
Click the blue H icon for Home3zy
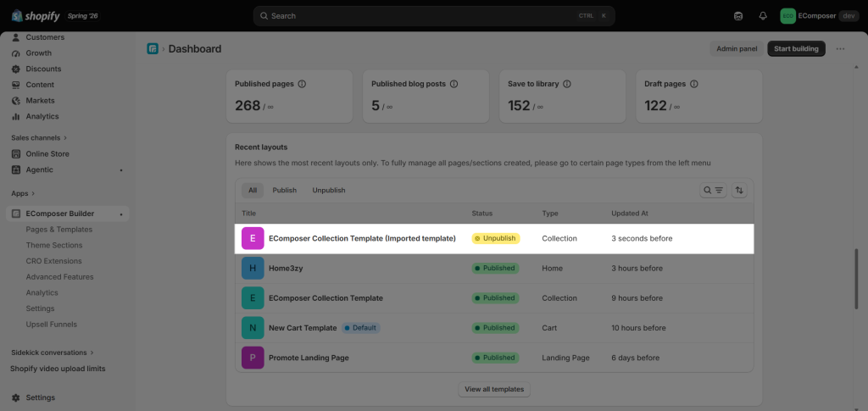click(253, 269)
